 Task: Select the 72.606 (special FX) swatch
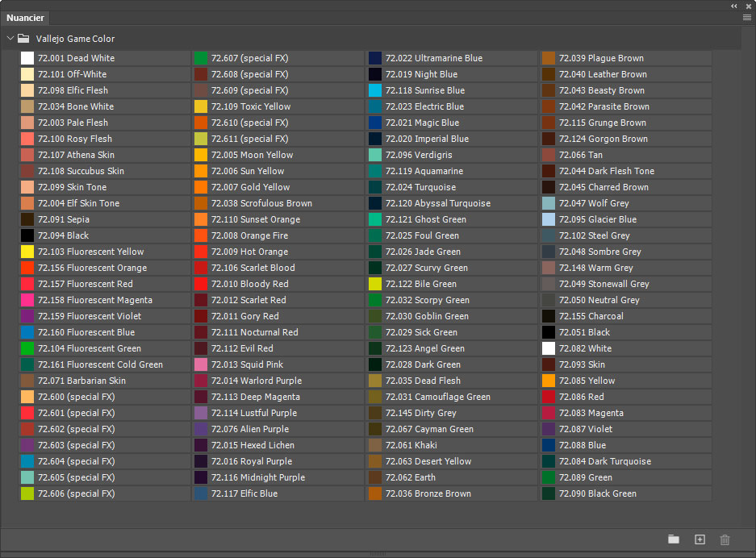click(x=27, y=493)
